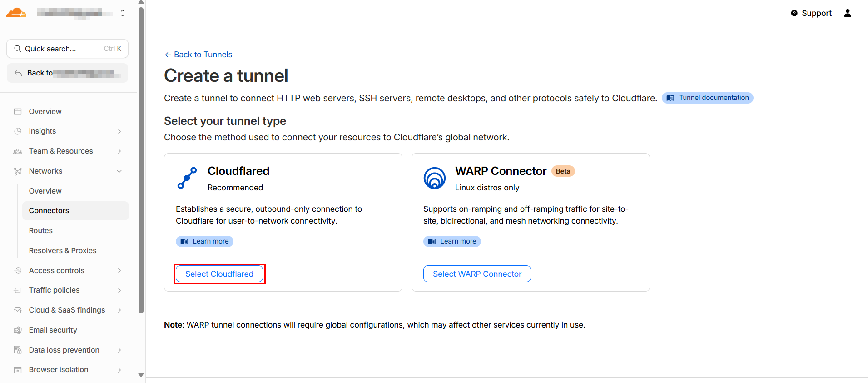Expand the Cloud & SaaS findings chevron
Image resolution: width=868 pixels, height=383 pixels.
[x=119, y=310]
